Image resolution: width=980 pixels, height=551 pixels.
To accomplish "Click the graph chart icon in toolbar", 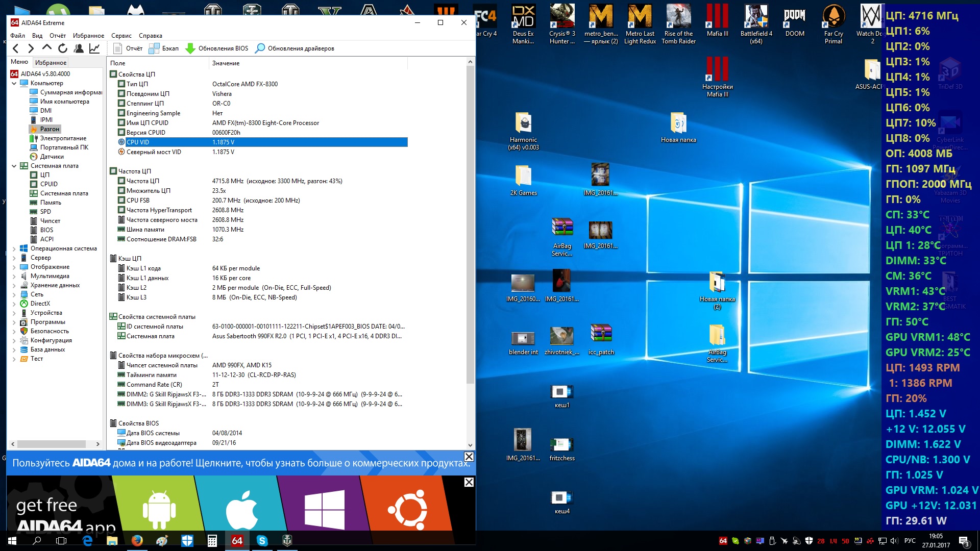I will pyautogui.click(x=94, y=48).
